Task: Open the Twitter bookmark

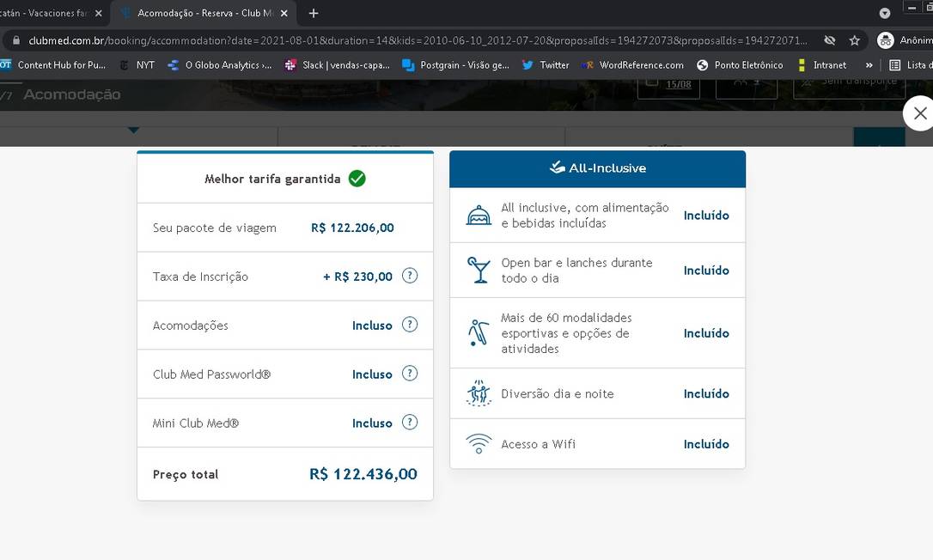Action: pos(546,64)
